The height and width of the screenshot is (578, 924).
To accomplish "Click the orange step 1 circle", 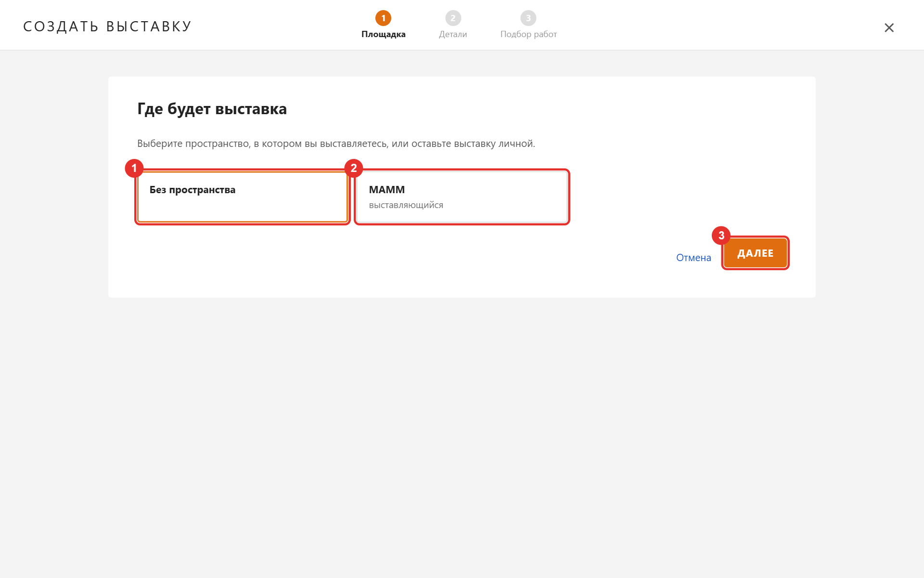I will point(383,18).
